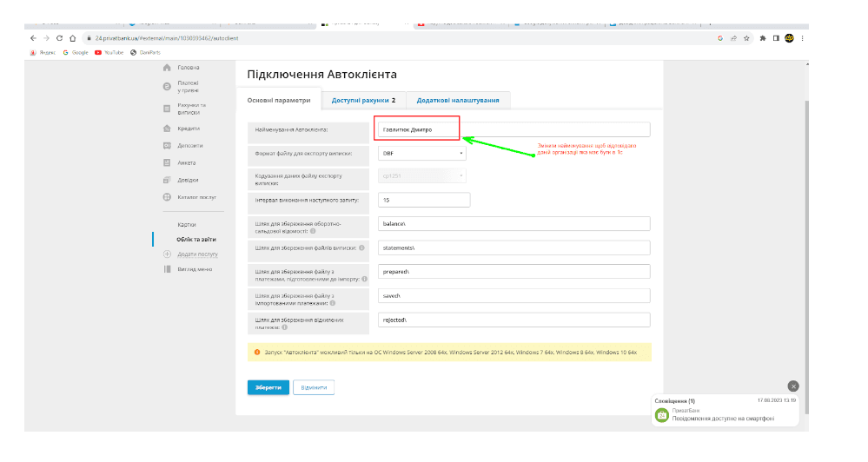Open the disabled cp1251 encoding dropdown
The height and width of the screenshot is (462, 868).
click(x=422, y=176)
